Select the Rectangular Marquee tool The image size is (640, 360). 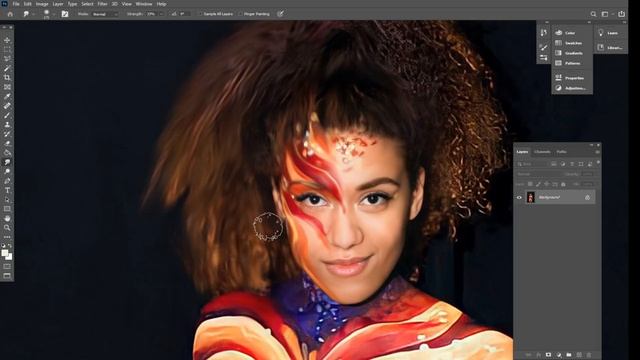tap(7, 49)
